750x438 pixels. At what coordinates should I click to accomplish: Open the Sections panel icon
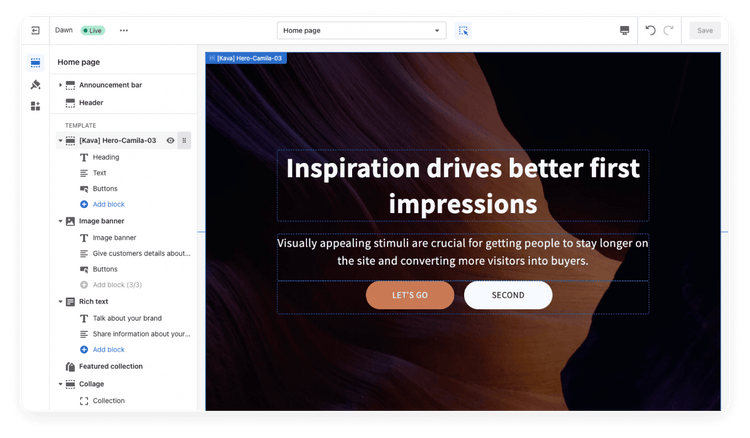point(36,62)
